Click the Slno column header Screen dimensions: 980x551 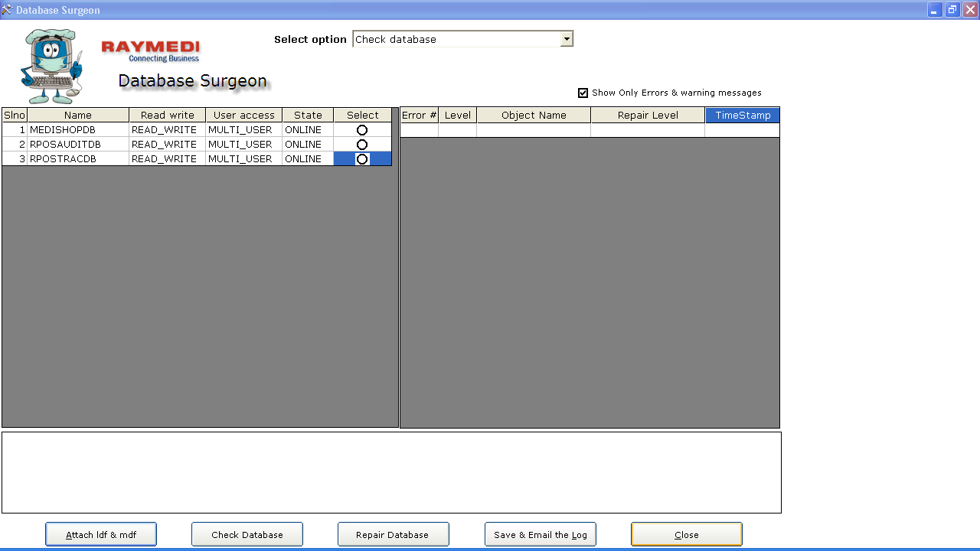point(15,115)
